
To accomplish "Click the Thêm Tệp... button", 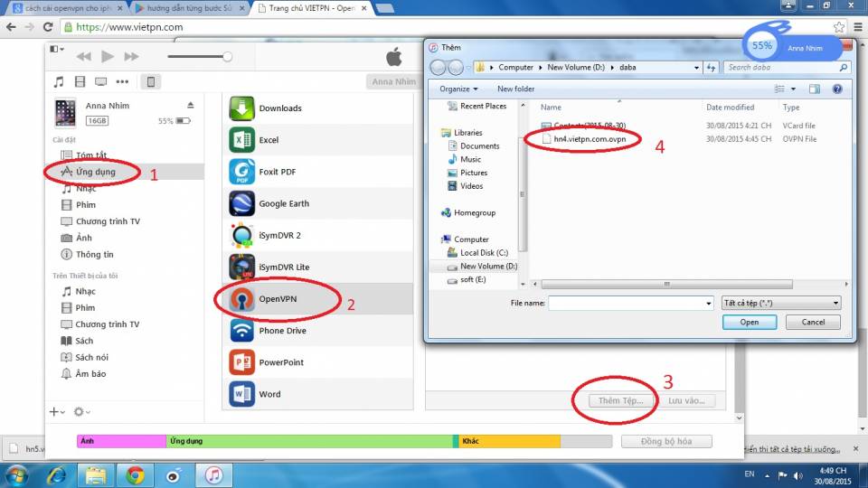I will point(620,400).
